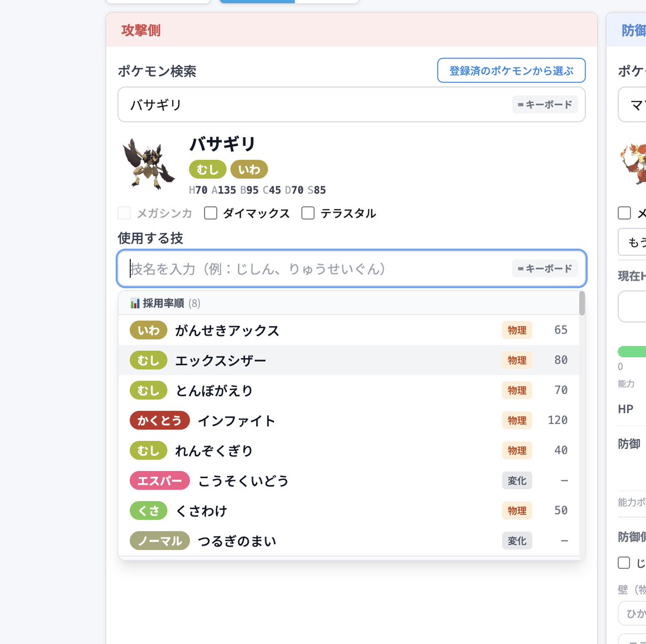
Task: Click the 物理 category tag on エックスシザー
Action: pyautogui.click(x=517, y=360)
